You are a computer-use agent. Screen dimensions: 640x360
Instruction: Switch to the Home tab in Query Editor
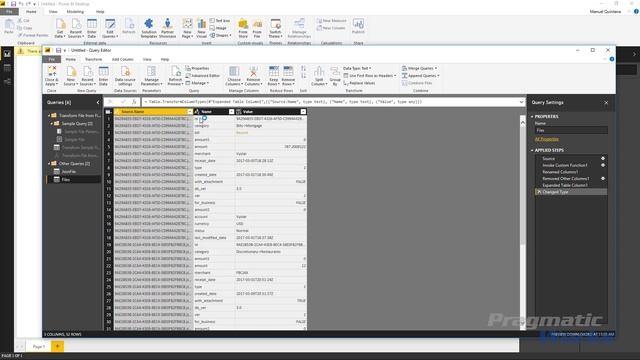(x=71, y=60)
